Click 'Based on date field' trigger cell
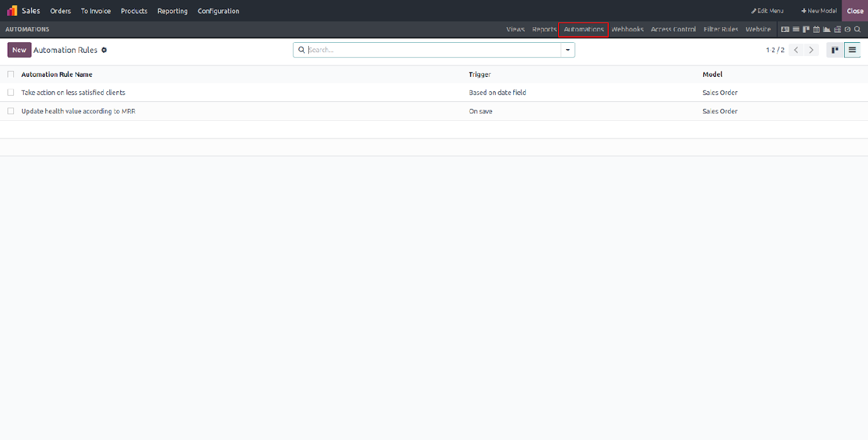The height and width of the screenshot is (440, 868). point(498,93)
